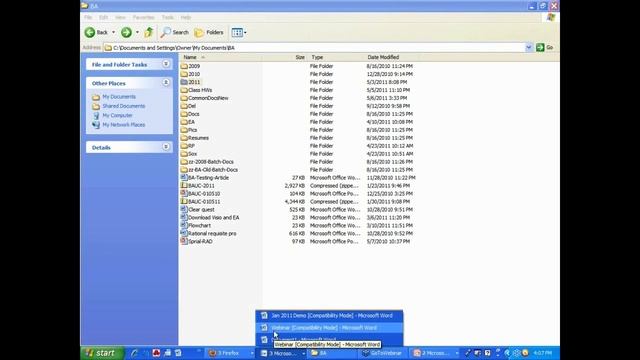The width and height of the screenshot is (640, 360).
Task: Click the BA folder taskbar button
Action: point(333,353)
